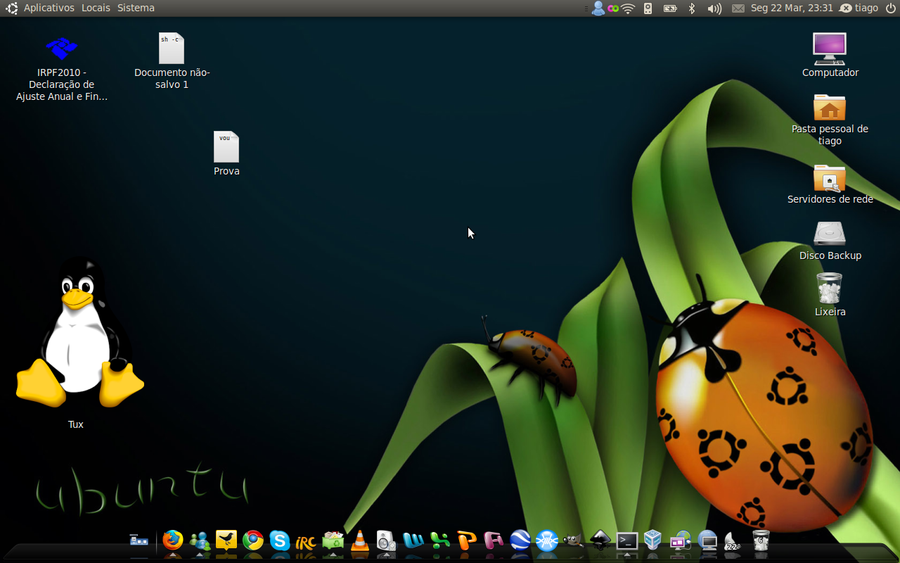Click the clock 'Seg 22 Mar, 23:31'
The image size is (900, 563).
tap(792, 8)
